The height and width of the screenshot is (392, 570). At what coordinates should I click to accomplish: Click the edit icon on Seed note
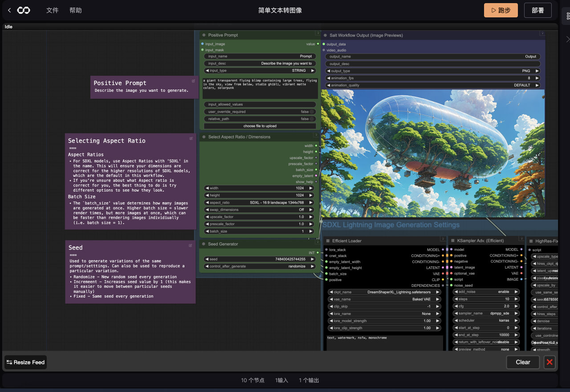click(x=191, y=245)
